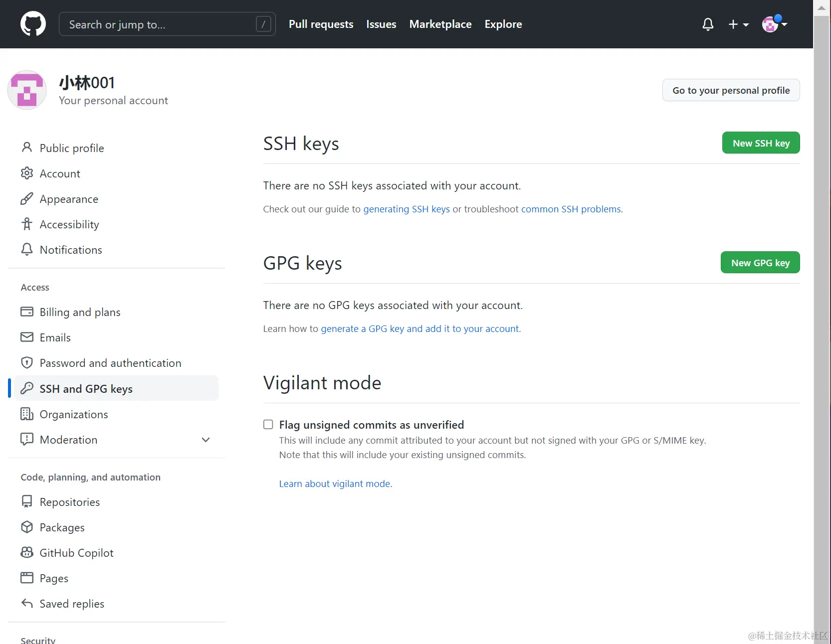The width and height of the screenshot is (831, 644).
Task: Select Pages text in sidebar
Action: [54, 578]
